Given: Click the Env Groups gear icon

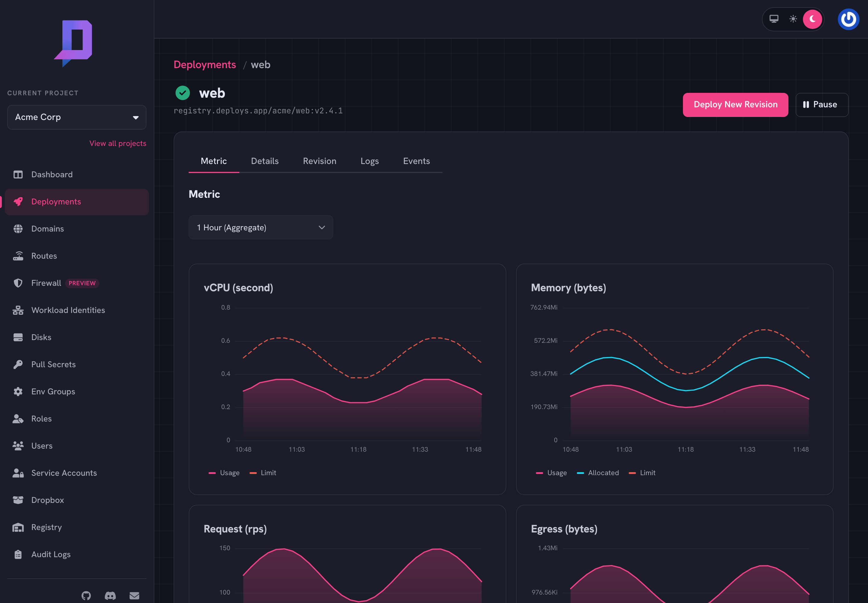Looking at the screenshot, I should [x=18, y=392].
